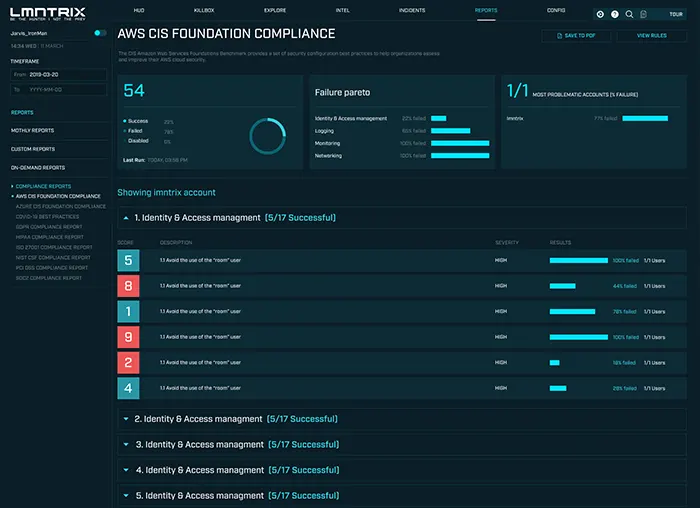This screenshot has width=700, height=508.
Task: Click the search magnifier icon
Action: [629, 14]
